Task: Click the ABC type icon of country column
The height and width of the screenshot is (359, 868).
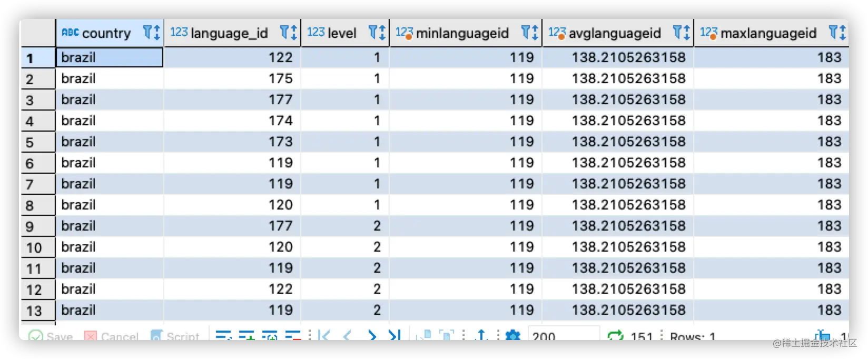Action: pyautogui.click(x=70, y=33)
